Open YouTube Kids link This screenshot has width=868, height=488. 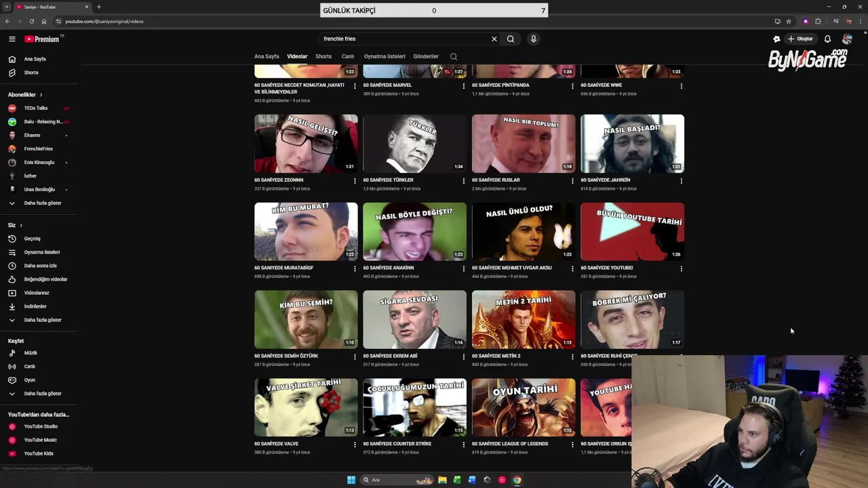point(38,453)
